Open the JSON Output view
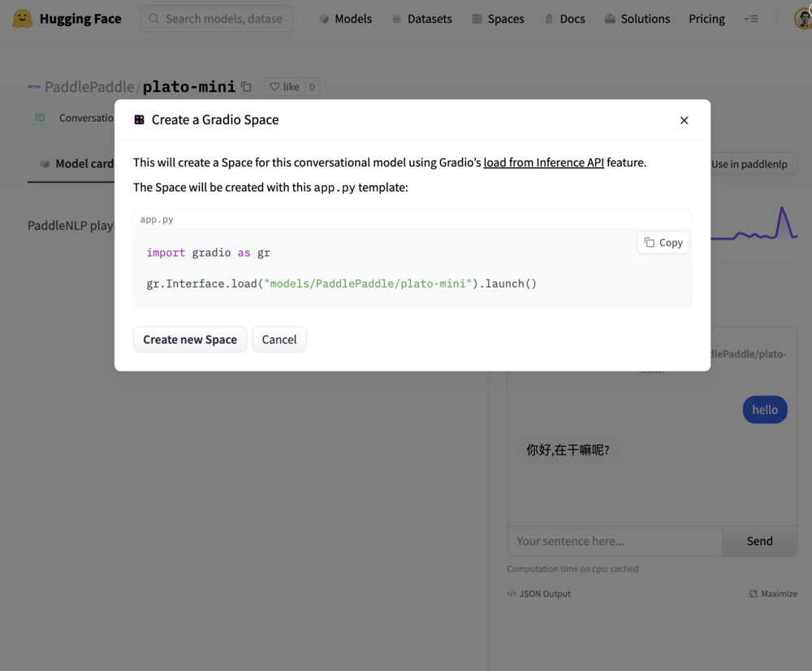The height and width of the screenshot is (671, 812). tap(538, 594)
